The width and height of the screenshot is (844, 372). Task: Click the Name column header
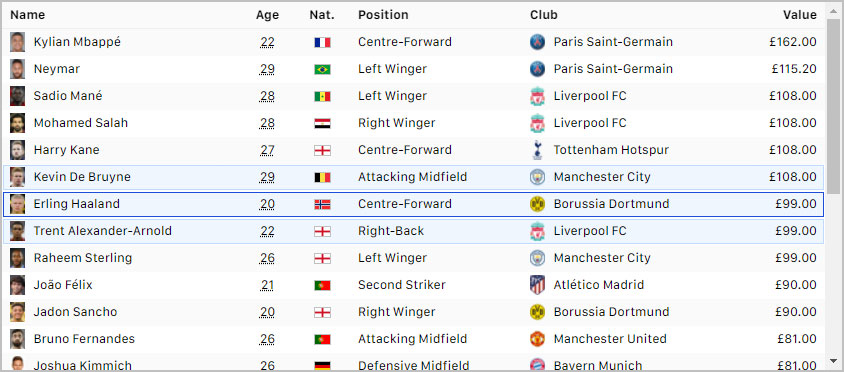pyautogui.click(x=27, y=15)
